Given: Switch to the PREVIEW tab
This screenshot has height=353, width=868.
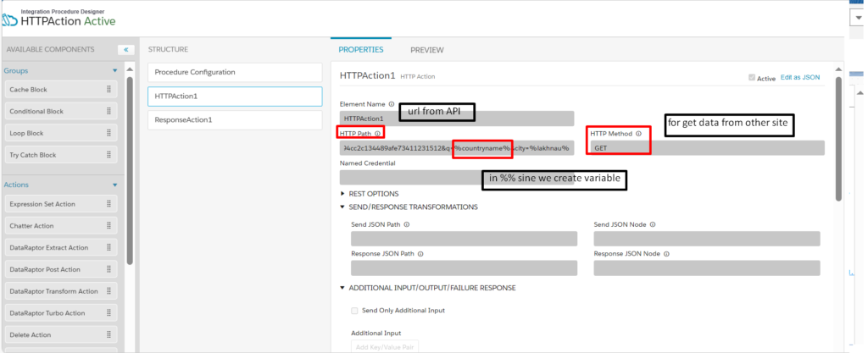Looking at the screenshot, I should coord(427,50).
